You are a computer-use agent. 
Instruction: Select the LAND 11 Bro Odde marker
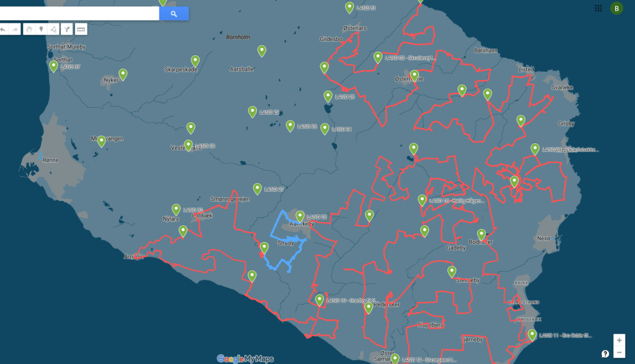[x=532, y=335]
